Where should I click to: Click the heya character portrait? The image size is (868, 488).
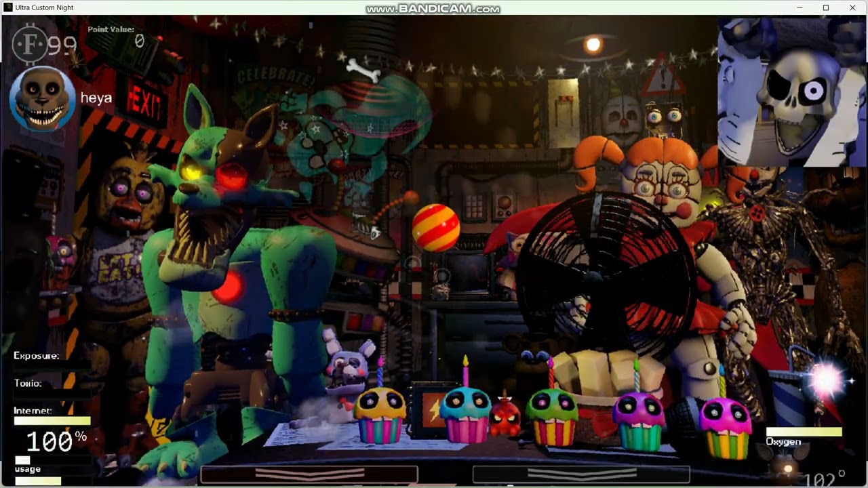42,98
